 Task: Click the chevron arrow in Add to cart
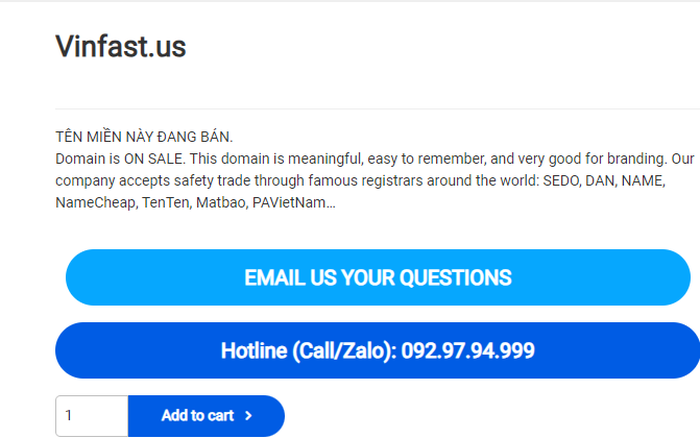[249, 416]
